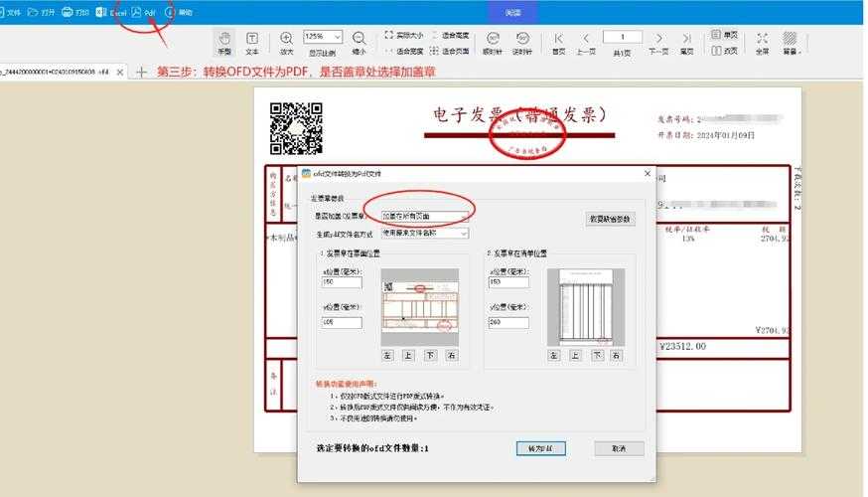Close the open .ofd document tab
The image size is (868, 497).
[119, 72]
